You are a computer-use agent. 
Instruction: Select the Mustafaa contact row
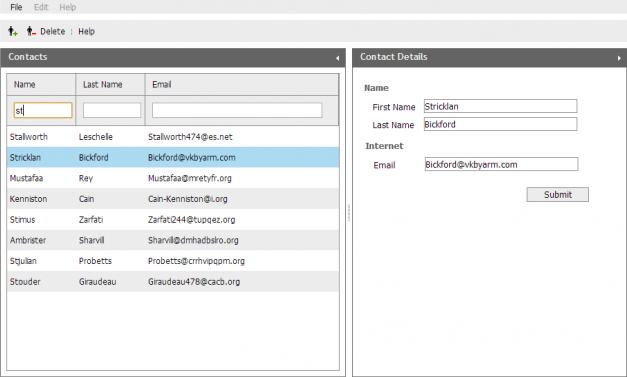[173, 178]
